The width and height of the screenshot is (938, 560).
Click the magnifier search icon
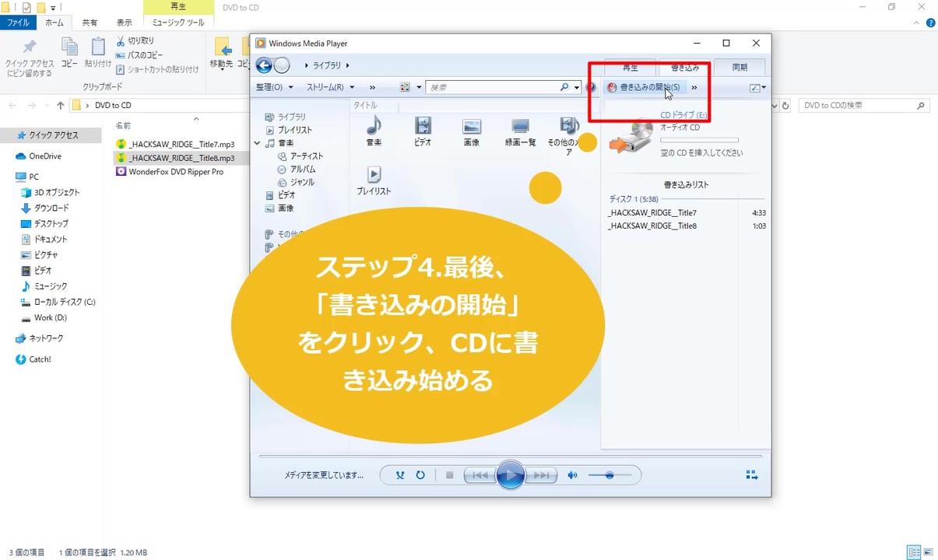coord(565,87)
